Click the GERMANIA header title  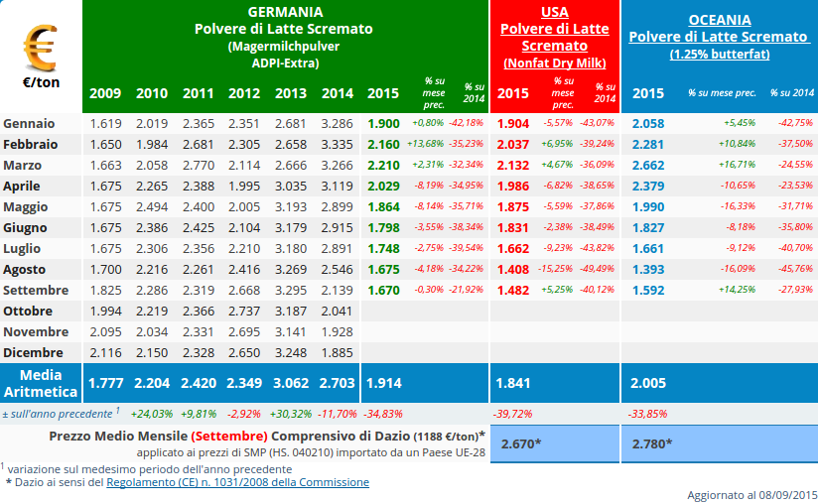[x=285, y=12]
